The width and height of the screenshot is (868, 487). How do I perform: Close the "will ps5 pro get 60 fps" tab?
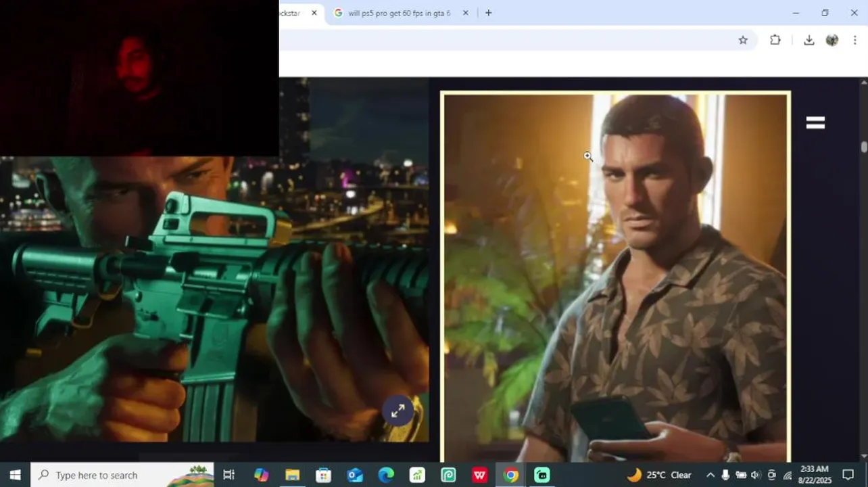click(465, 13)
